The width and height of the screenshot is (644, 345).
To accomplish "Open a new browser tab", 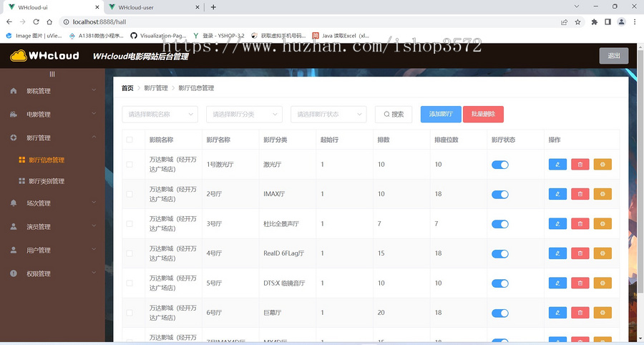I will 213,7.
